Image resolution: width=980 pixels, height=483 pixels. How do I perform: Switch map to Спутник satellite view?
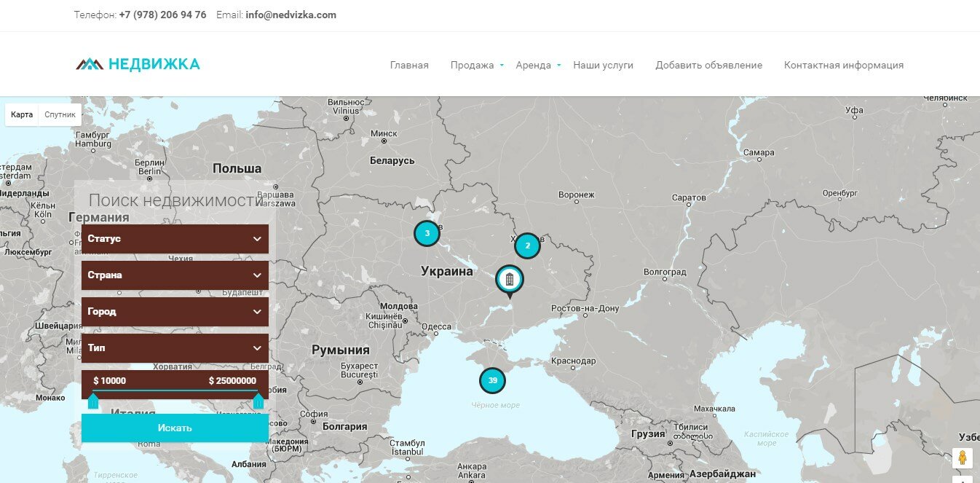click(x=60, y=114)
